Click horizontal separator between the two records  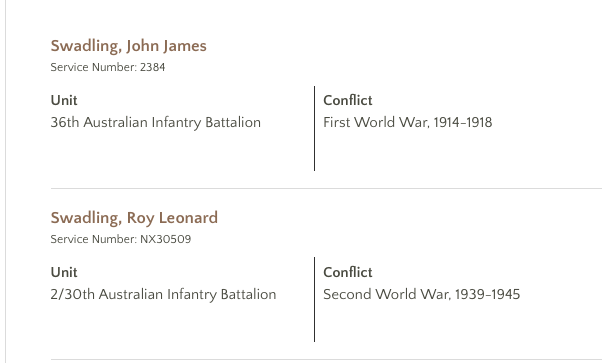coord(326,189)
